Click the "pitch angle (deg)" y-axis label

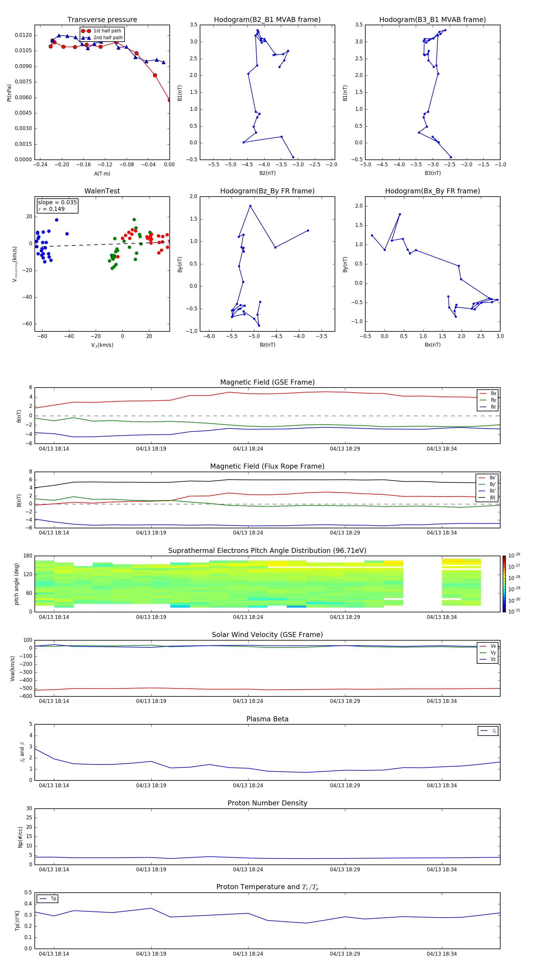click(x=16, y=584)
